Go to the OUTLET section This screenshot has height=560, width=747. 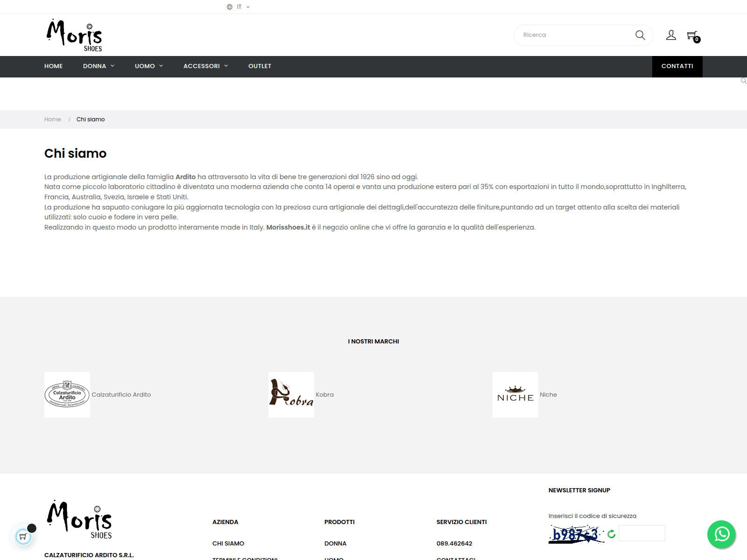260,66
